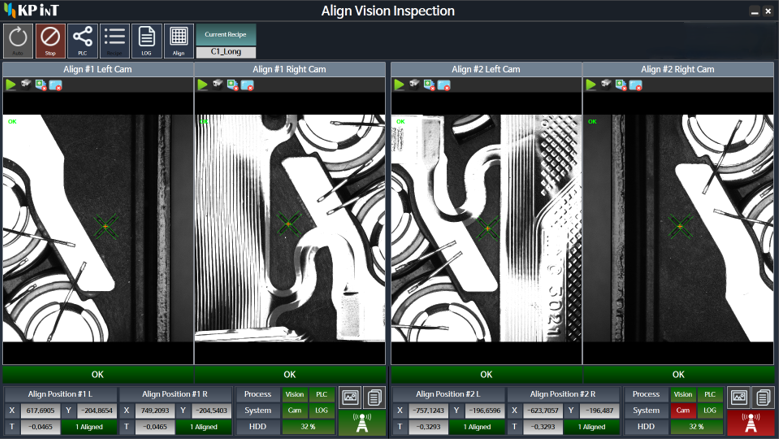
Task: Open the Recipe list icon
Action: [114, 41]
